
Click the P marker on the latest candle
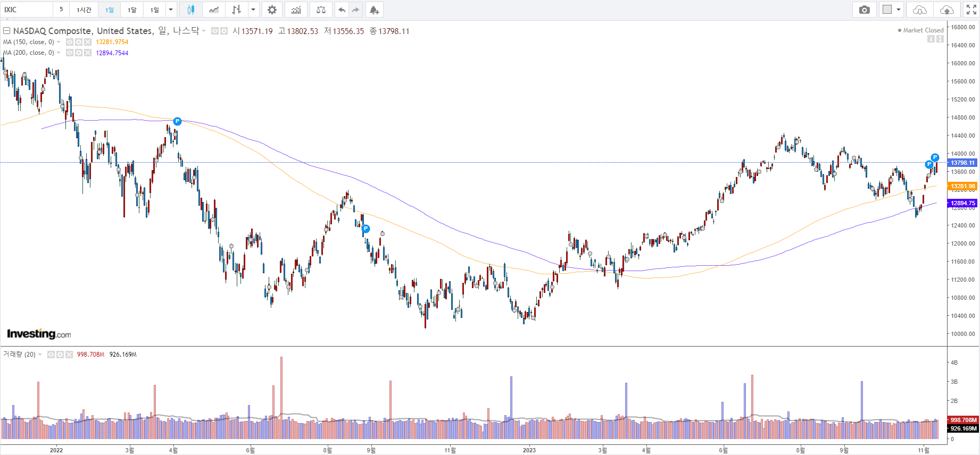[935, 157]
